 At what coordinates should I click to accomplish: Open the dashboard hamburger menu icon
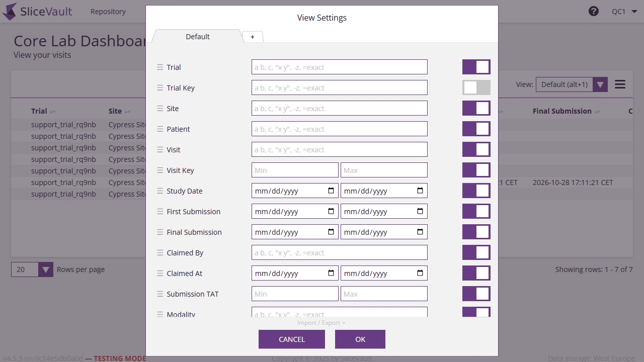click(620, 84)
